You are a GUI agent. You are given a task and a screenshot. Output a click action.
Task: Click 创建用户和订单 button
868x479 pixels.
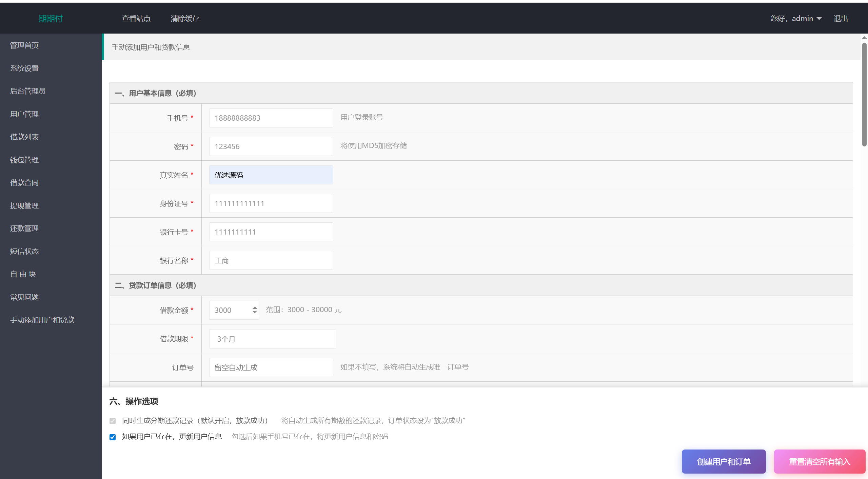[724, 462]
